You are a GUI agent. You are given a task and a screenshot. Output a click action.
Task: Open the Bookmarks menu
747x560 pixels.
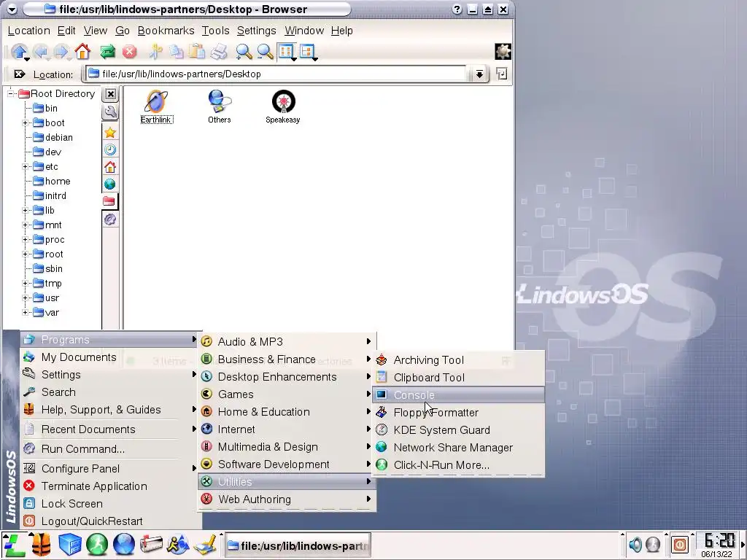(166, 31)
